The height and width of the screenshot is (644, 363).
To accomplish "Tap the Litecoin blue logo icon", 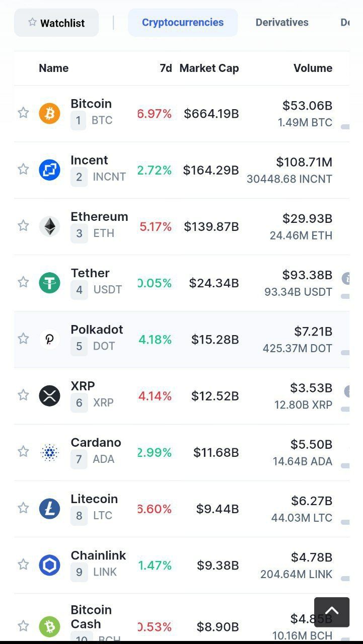I will 49,509.
